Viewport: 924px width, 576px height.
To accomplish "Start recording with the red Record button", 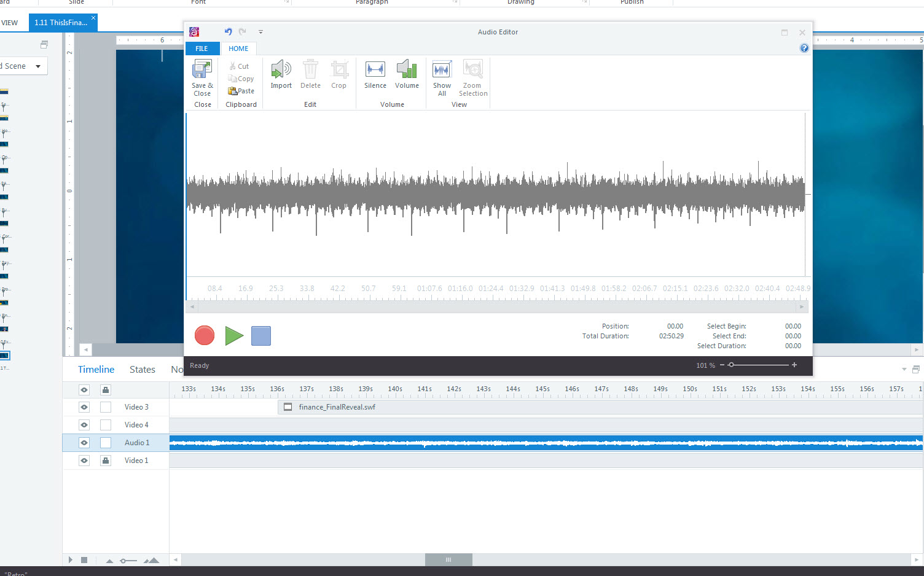I will point(205,335).
